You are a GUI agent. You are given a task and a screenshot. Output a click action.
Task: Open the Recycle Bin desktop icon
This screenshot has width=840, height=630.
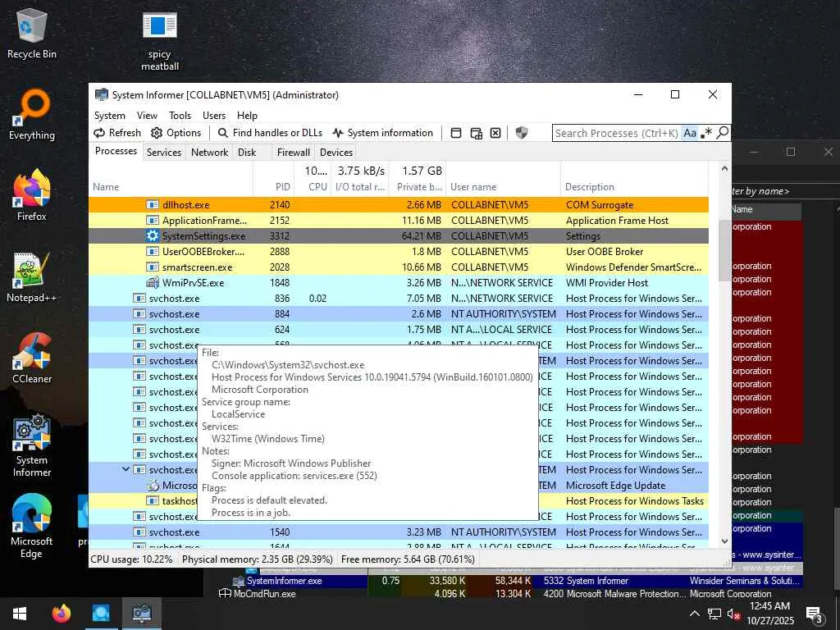(32, 33)
